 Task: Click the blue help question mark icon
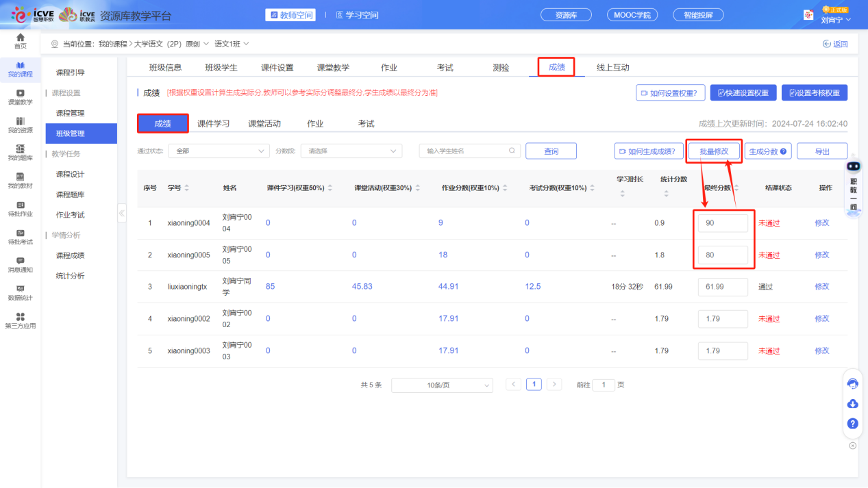[x=853, y=424]
